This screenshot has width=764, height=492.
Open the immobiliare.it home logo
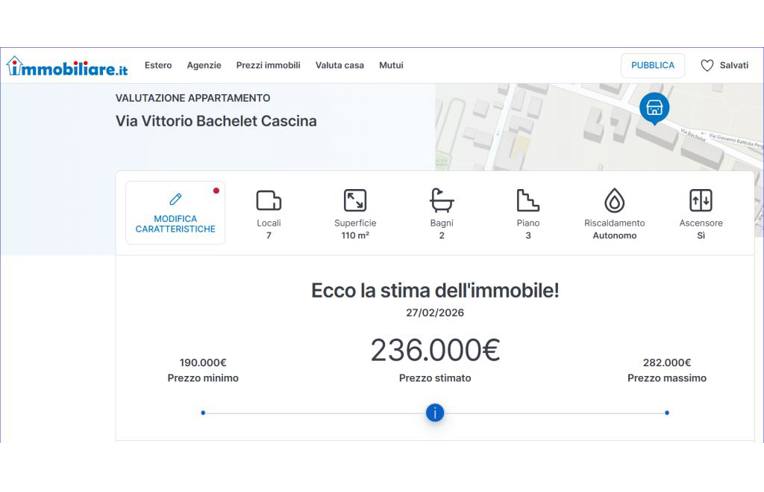67,66
